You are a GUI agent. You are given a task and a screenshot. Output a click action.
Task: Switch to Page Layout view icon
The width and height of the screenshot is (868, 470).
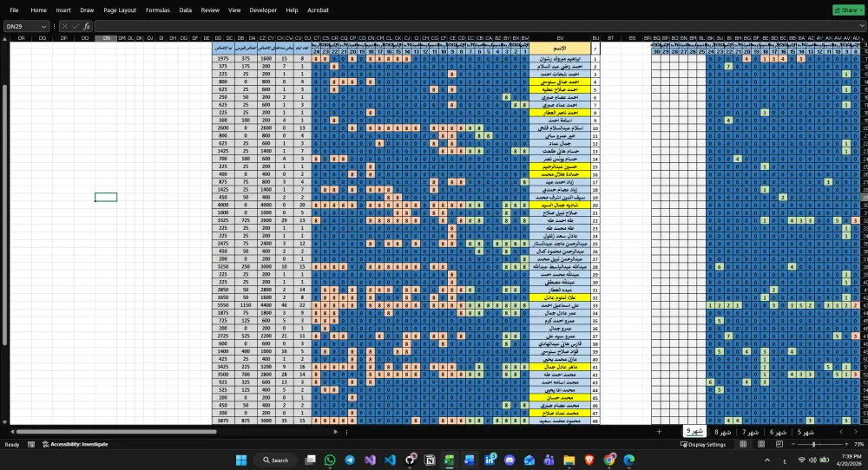(x=761, y=444)
